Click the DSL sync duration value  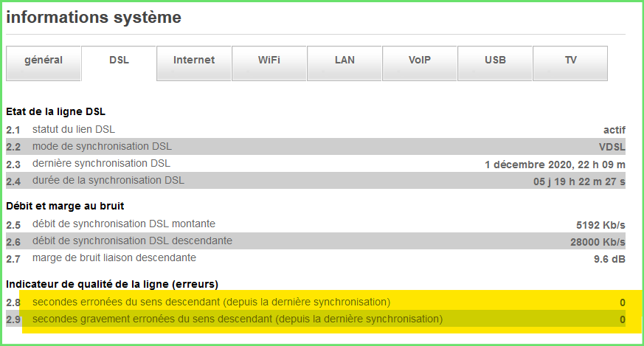pos(579,181)
